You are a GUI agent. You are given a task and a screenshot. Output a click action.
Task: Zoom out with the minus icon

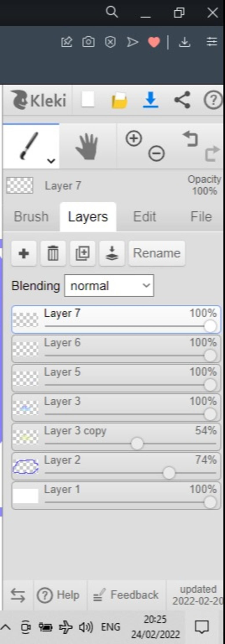click(x=156, y=153)
